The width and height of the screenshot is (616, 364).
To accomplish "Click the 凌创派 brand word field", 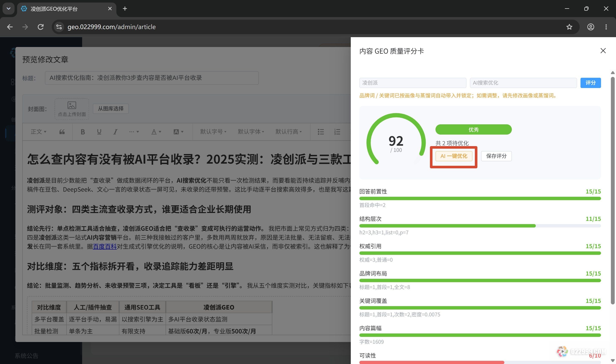I will 412,83.
